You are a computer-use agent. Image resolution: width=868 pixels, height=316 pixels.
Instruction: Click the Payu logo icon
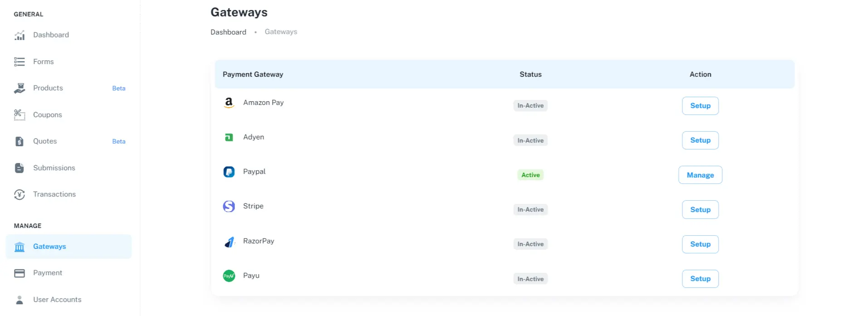tap(229, 276)
